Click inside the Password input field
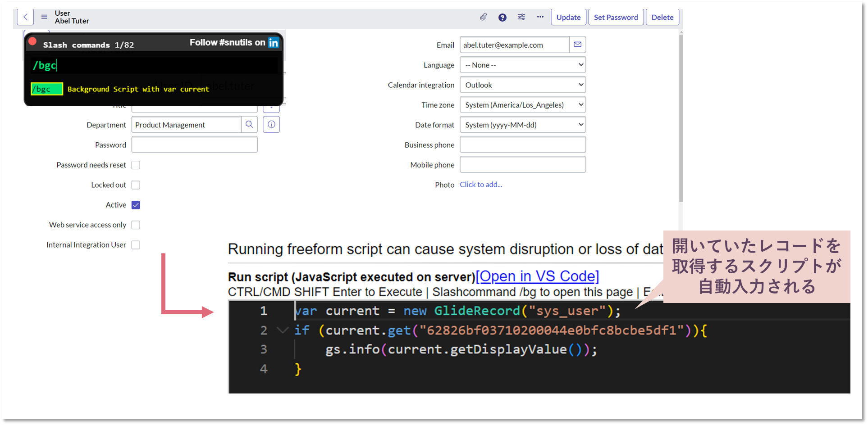 click(194, 144)
